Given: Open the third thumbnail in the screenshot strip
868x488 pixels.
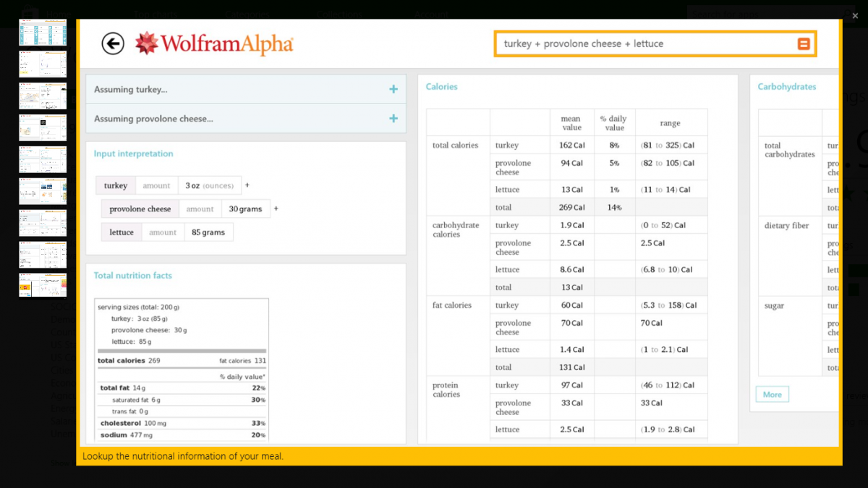Looking at the screenshot, I should click(x=43, y=96).
